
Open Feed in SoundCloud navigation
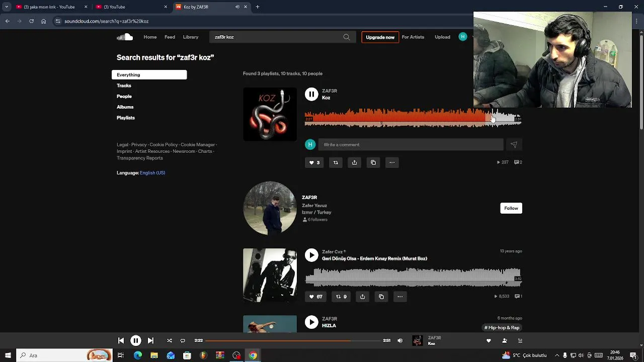coord(170,37)
